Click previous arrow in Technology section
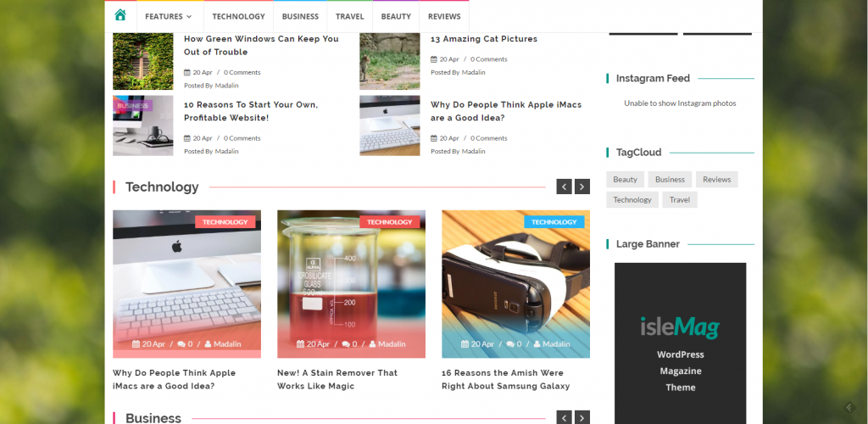 tap(564, 187)
